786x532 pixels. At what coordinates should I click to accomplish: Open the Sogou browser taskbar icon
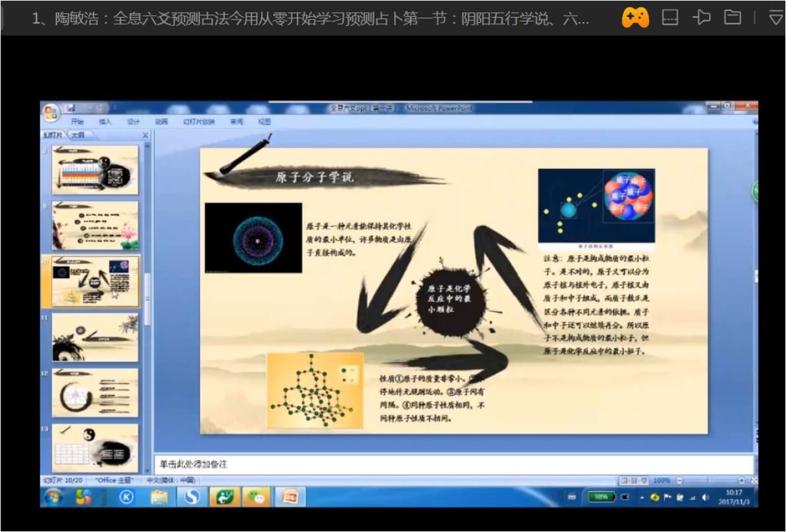click(192, 497)
